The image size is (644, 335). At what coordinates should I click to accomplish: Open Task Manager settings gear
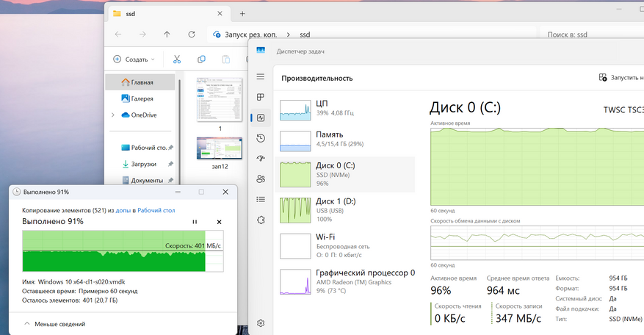click(261, 323)
